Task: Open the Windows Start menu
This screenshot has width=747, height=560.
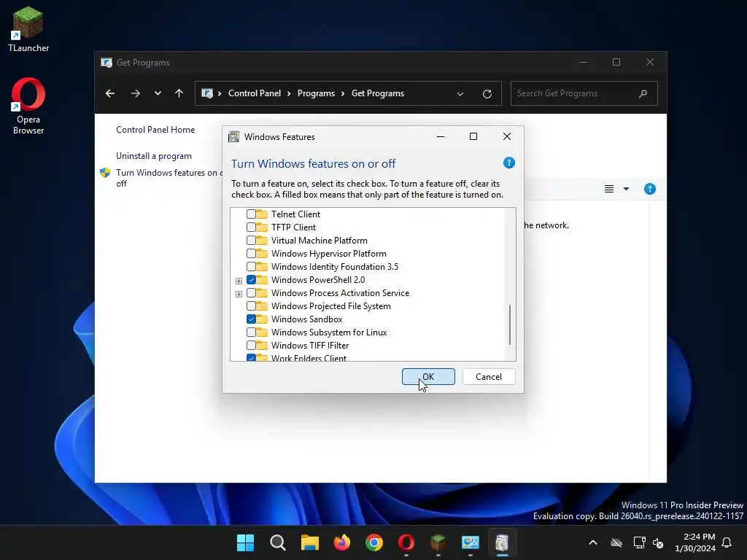Action: (x=246, y=542)
